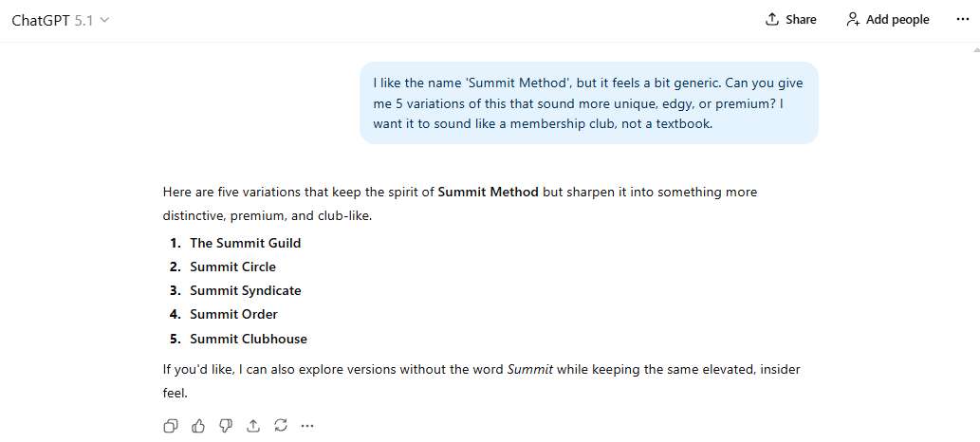This screenshot has width=980, height=442.
Task: Regenerate the response
Action: pos(281,426)
